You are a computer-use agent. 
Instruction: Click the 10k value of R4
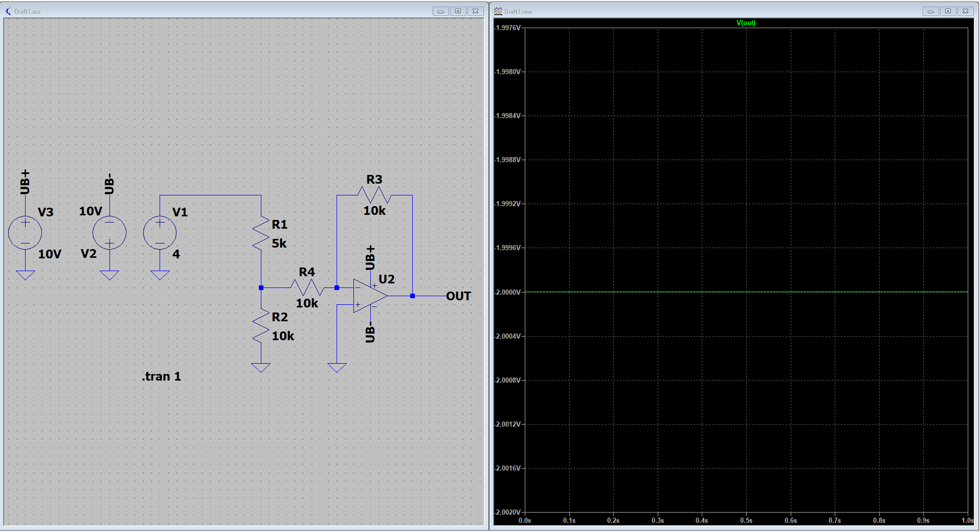[307, 303]
